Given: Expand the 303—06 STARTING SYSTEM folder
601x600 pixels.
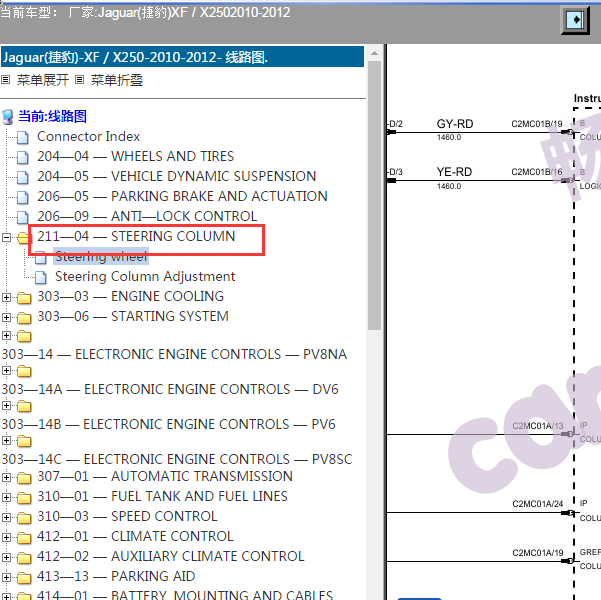Looking at the screenshot, I should tap(6, 317).
